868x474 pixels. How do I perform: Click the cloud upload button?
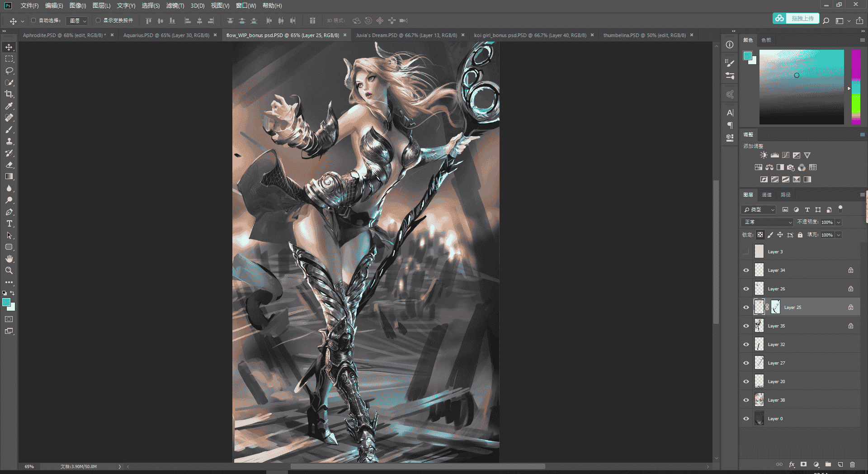796,19
